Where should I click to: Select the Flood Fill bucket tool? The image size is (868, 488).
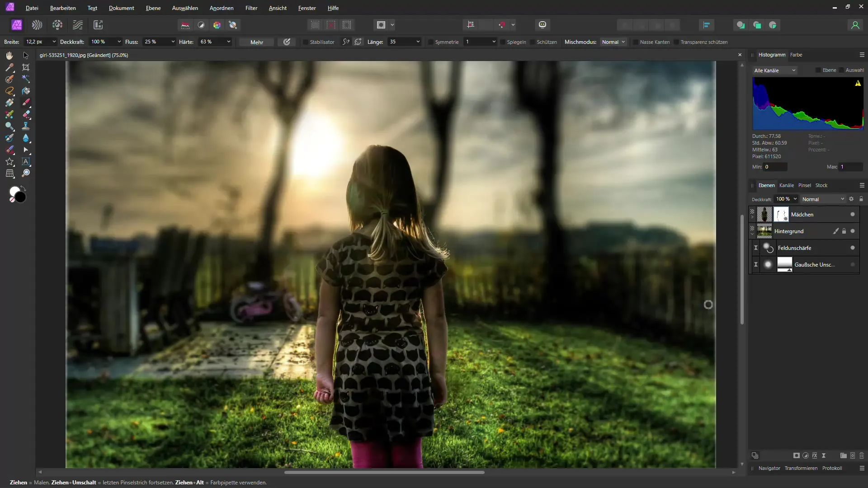tap(26, 91)
